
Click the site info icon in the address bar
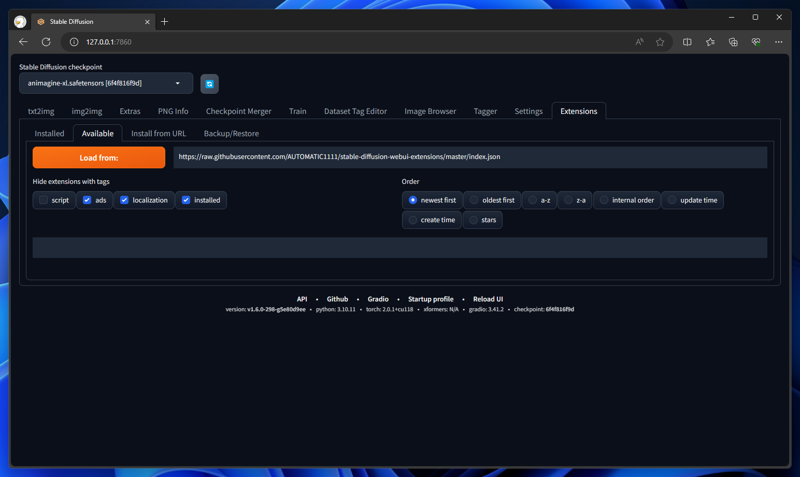(74, 42)
